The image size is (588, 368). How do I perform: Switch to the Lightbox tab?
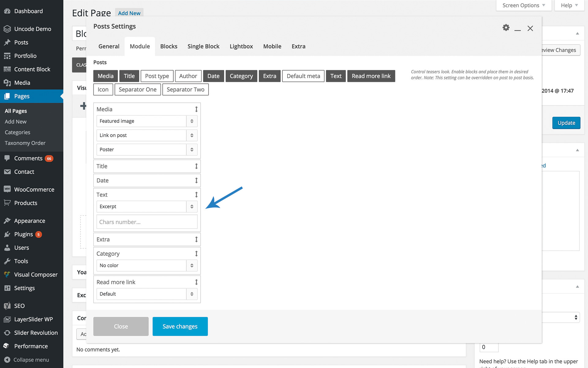click(x=241, y=46)
